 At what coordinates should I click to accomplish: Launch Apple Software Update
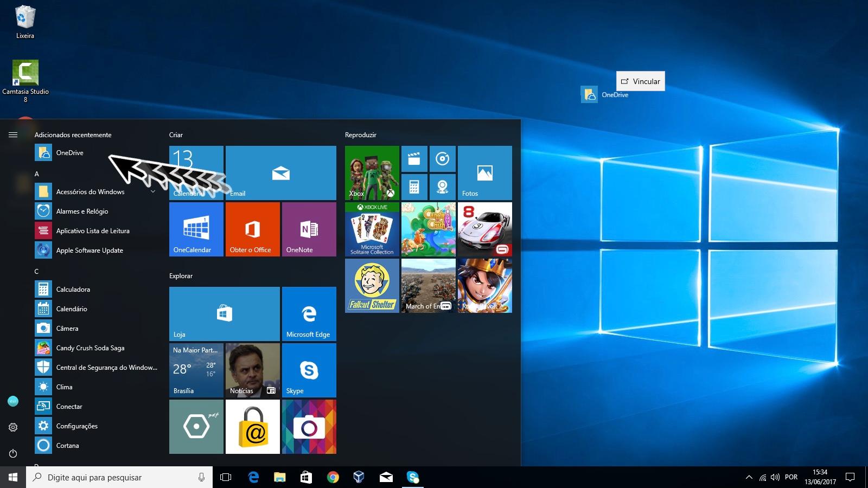[x=97, y=250]
